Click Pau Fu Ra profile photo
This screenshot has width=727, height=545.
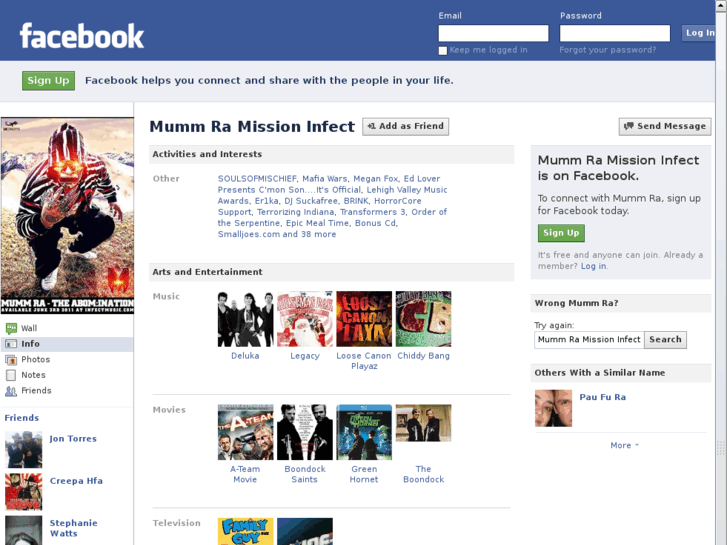coord(553,408)
